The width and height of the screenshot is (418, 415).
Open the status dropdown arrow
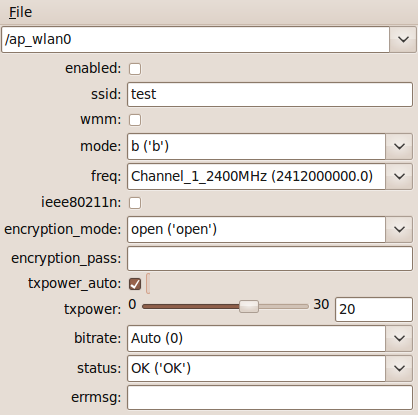(399, 368)
